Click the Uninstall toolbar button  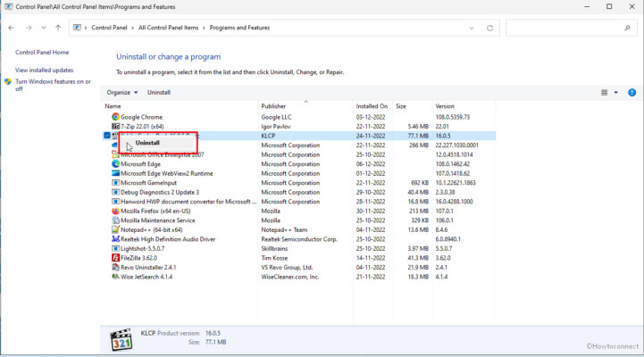[159, 93]
